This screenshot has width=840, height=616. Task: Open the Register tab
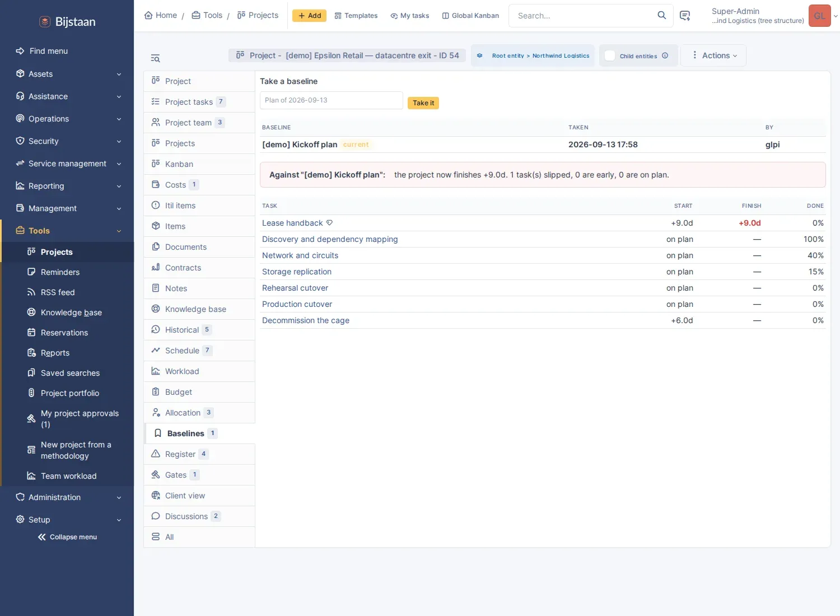coord(199,454)
